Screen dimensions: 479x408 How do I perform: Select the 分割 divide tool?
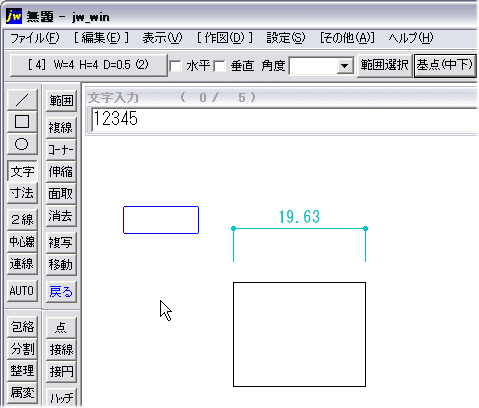[x=22, y=349]
